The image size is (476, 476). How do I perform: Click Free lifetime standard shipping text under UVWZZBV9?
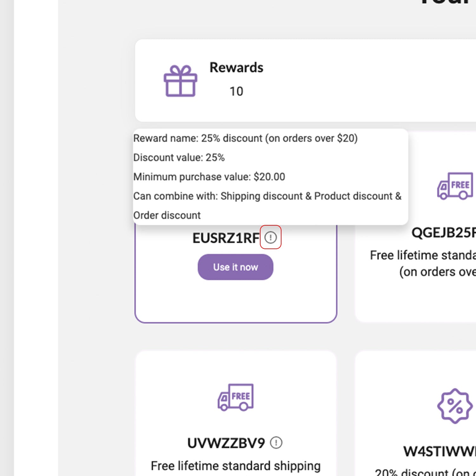click(235, 466)
